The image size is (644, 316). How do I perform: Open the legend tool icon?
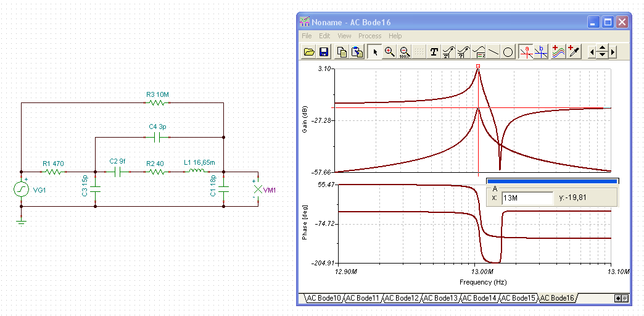click(479, 52)
